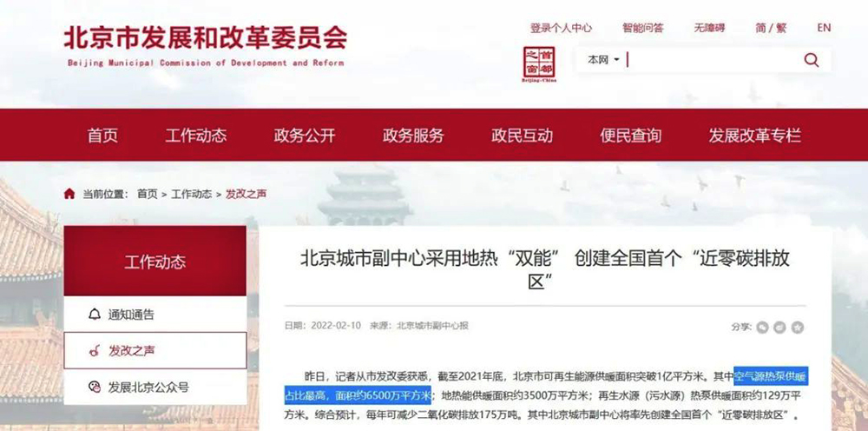Open the 本网 search scope dropdown
This screenshot has height=431, width=868.
click(x=603, y=60)
